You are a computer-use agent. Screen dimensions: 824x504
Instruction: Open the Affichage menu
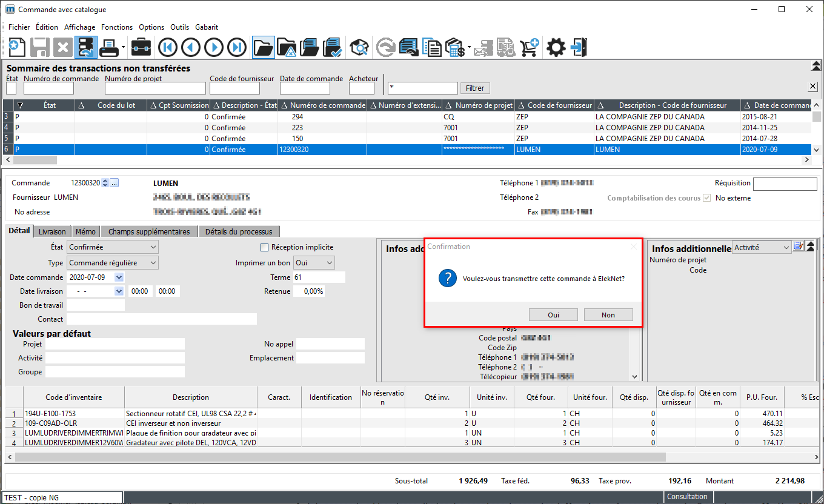coord(80,27)
